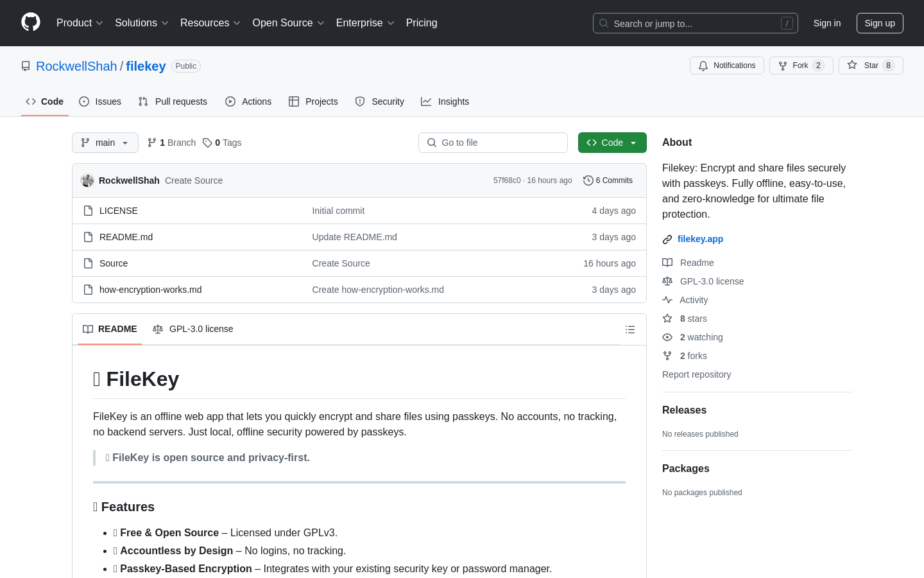
Task: View the 6 Commits history
Action: point(608,180)
